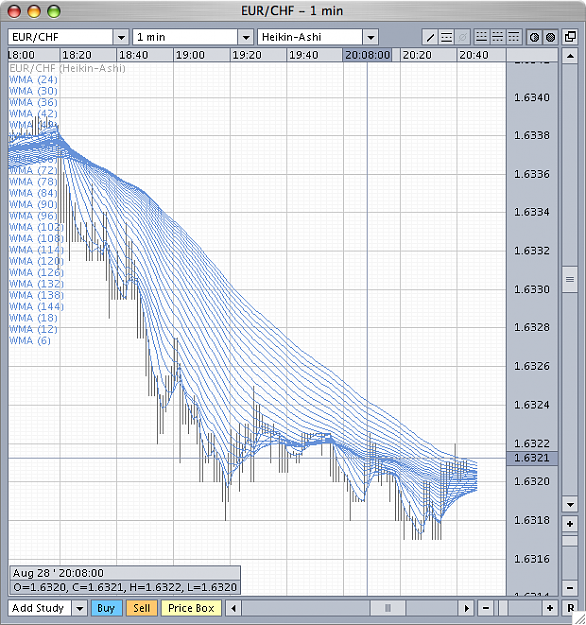Click the 19:40 time axis label
Viewport: 586px width, 625px height.
(x=304, y=55)
